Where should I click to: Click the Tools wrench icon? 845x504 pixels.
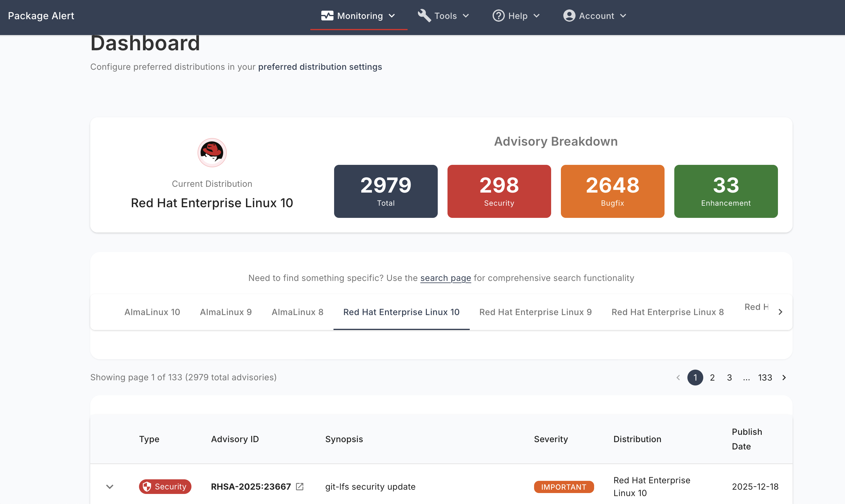tap(424, 16)
